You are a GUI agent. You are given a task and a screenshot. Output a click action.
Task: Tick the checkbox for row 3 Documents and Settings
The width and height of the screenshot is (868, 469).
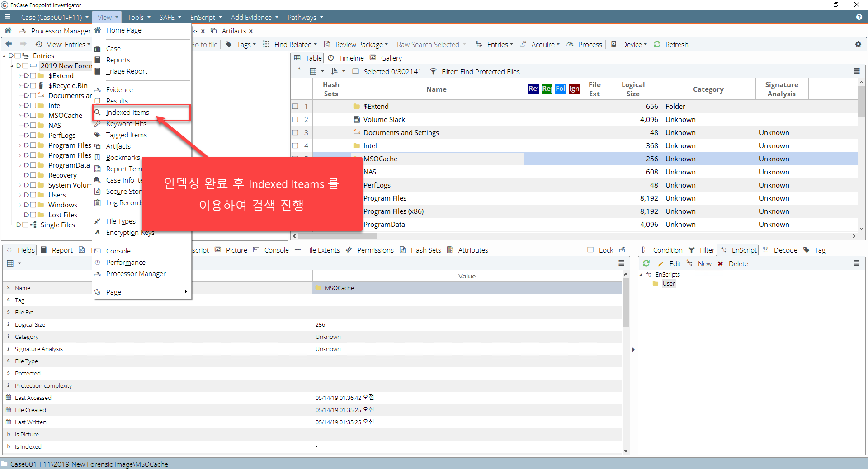[x=296, y=132]
